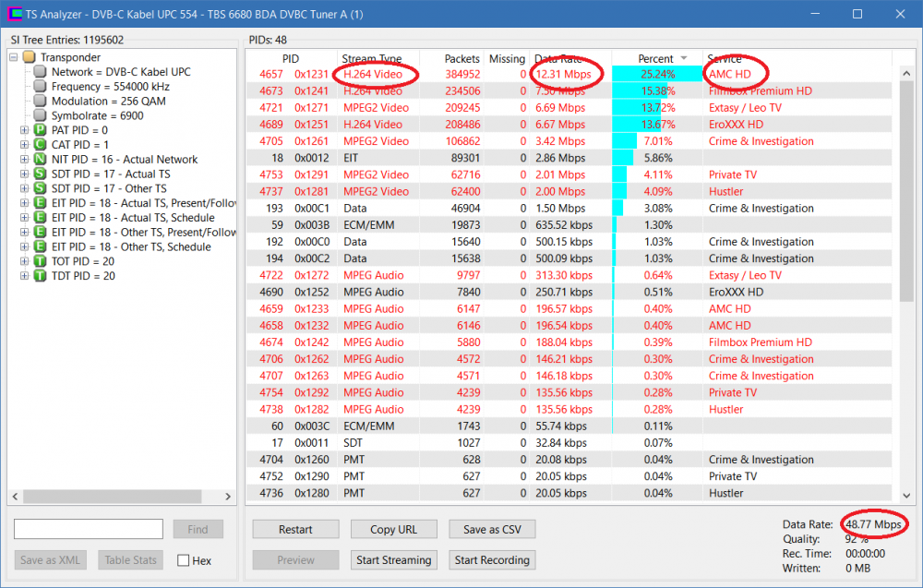Click the Start Streaming button

394,559
